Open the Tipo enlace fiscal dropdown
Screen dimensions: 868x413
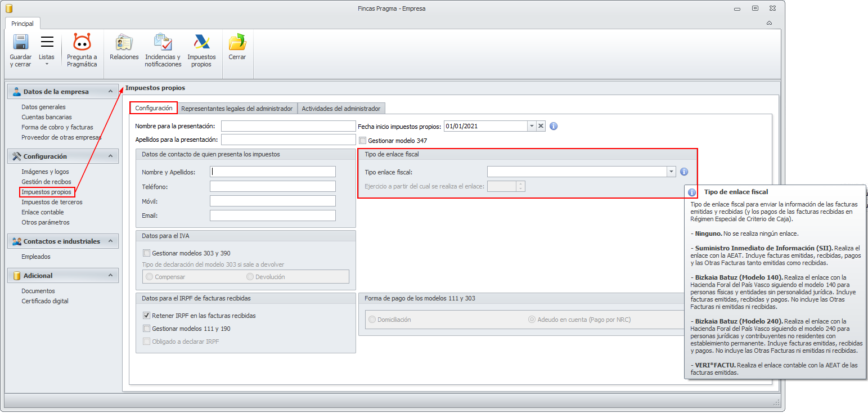click(x=671, y=172)
